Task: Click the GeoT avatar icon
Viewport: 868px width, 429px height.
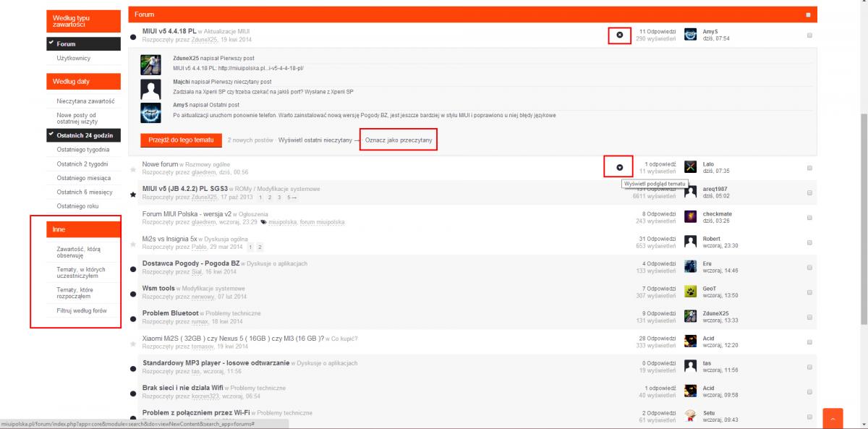Action: pos(690,291)
